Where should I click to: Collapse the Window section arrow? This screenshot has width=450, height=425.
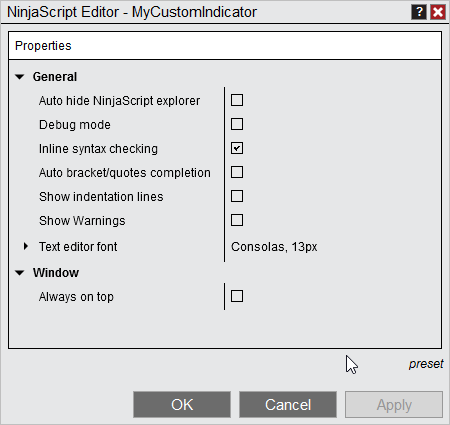click(x=20, y=273)
